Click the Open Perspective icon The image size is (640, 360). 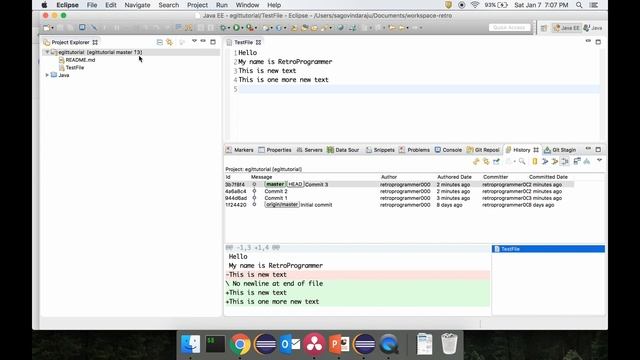click(x=544, y=28)
